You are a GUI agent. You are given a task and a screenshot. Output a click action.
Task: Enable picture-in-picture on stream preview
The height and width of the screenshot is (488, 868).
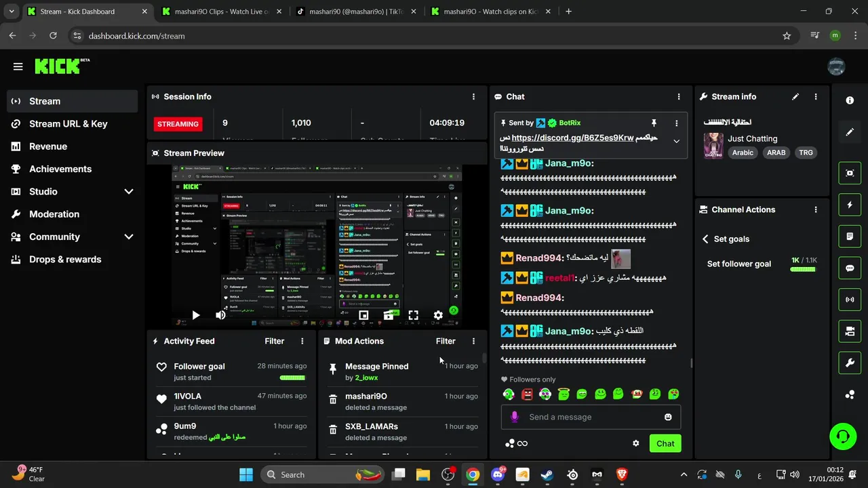363,315
